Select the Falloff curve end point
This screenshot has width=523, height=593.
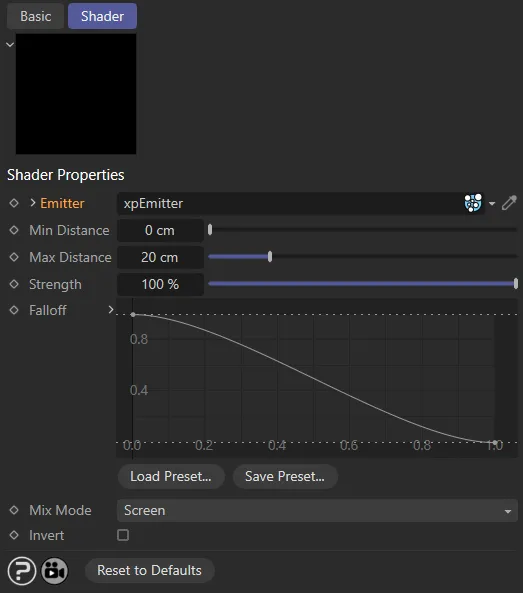(495, 442)
